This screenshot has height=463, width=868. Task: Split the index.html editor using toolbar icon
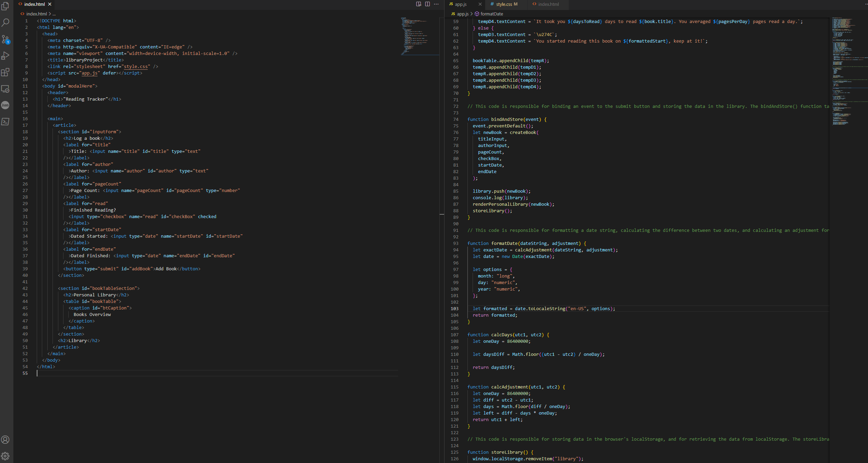coord(427,4)
